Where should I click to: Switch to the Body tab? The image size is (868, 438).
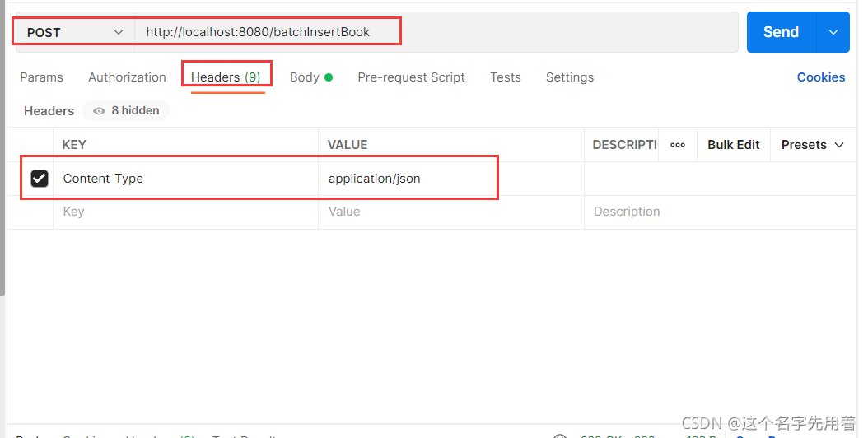click(311, 77)
